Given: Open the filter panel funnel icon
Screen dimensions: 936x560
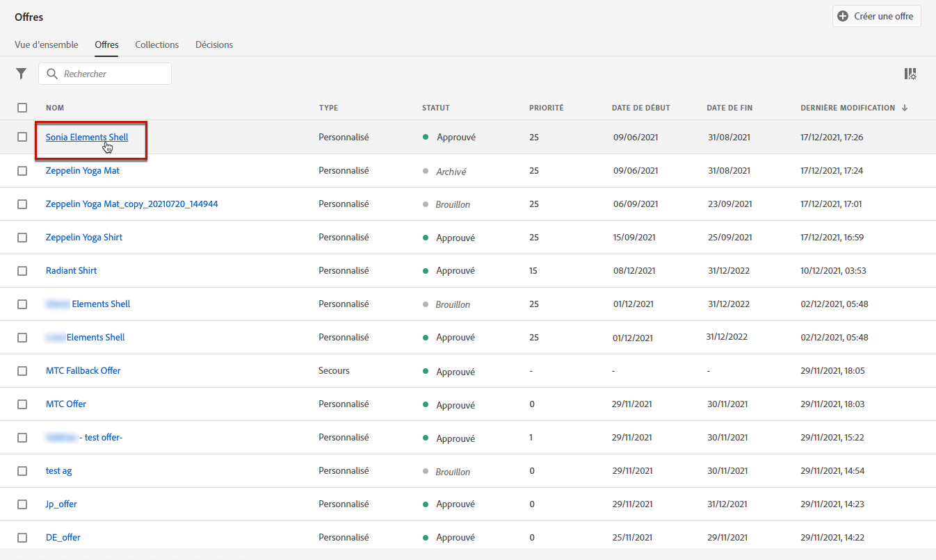Looking at the screenshot, I should [x=22, y=74].
